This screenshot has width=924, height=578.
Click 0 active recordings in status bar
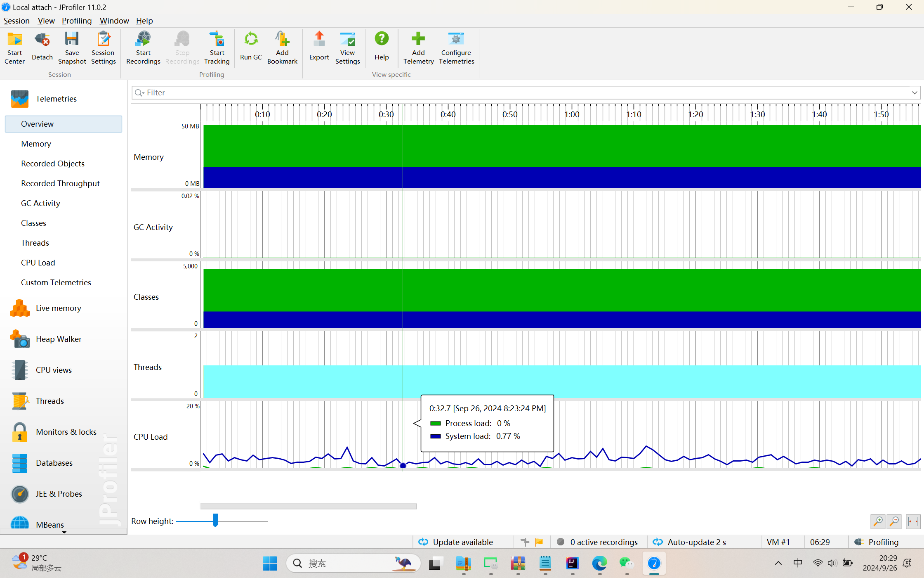click(x=597, y=542)
